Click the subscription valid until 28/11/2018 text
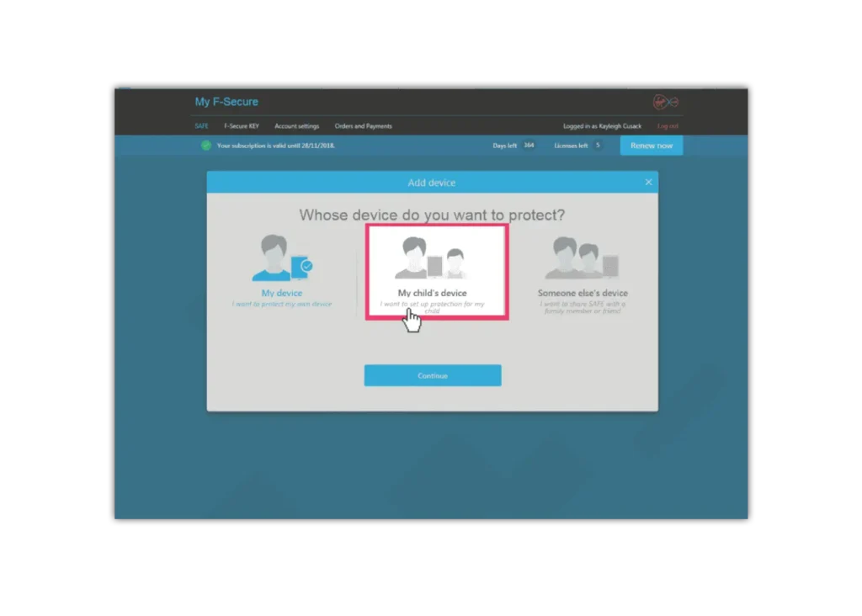862x616 pixels. [x=276, y=146]
